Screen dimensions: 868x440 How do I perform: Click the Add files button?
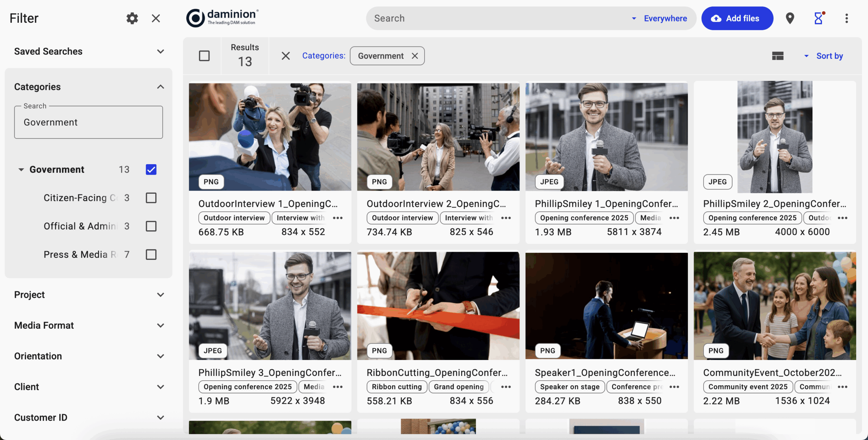click(737, 18)
